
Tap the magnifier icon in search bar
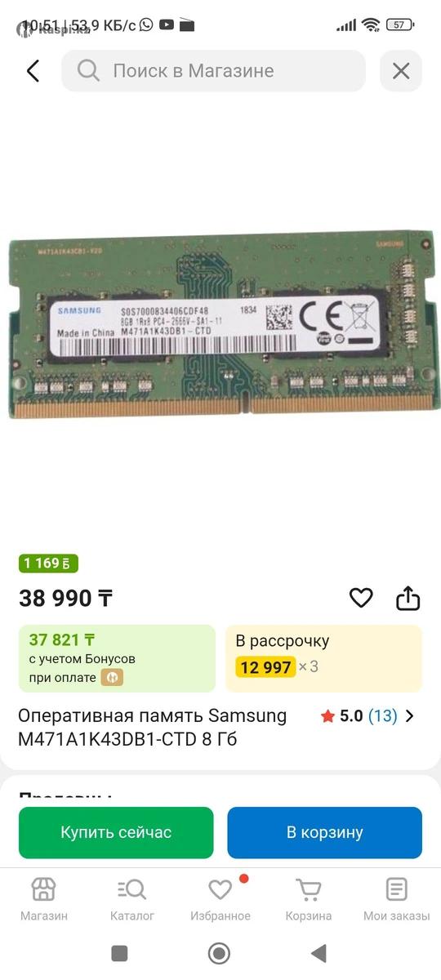(88, 71)
